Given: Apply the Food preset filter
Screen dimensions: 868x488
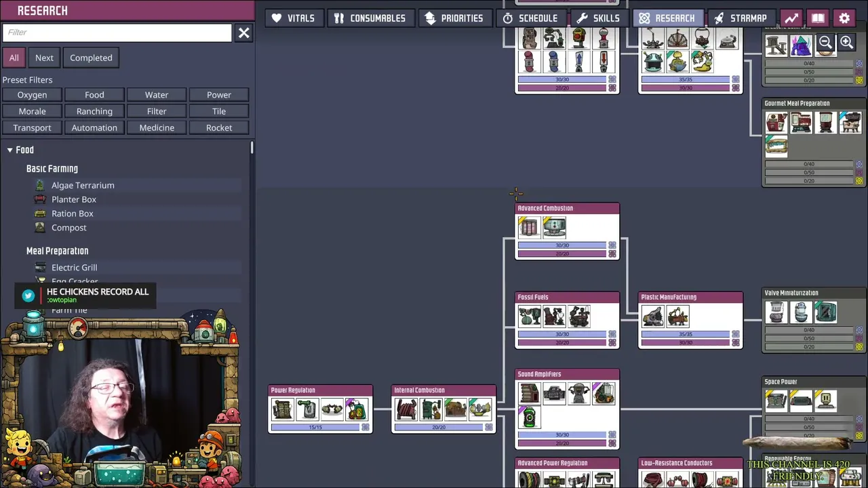Looking at the screenshot, I should [94, 95].
